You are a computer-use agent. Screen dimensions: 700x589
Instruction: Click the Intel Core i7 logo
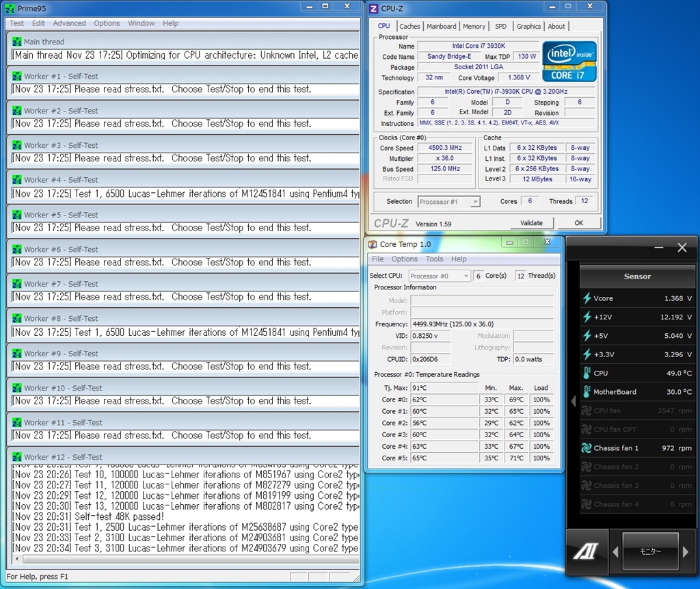(x=569, y=61)
